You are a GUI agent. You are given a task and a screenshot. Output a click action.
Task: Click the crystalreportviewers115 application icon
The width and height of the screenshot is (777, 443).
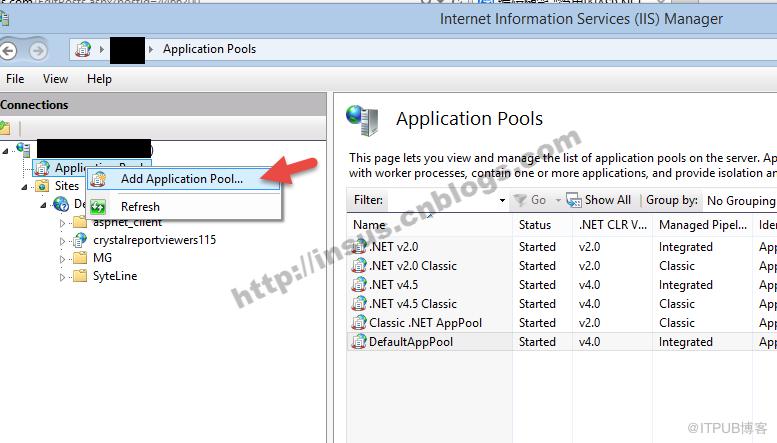click(x=79, y=240)
